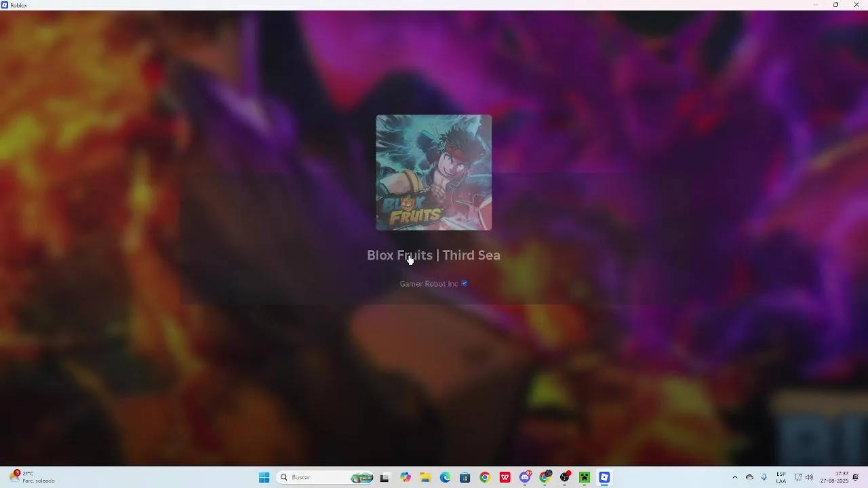Click the active Roblox taskbar icon
The width and height of the screenshot is (868, 488).
pos(604,477)
